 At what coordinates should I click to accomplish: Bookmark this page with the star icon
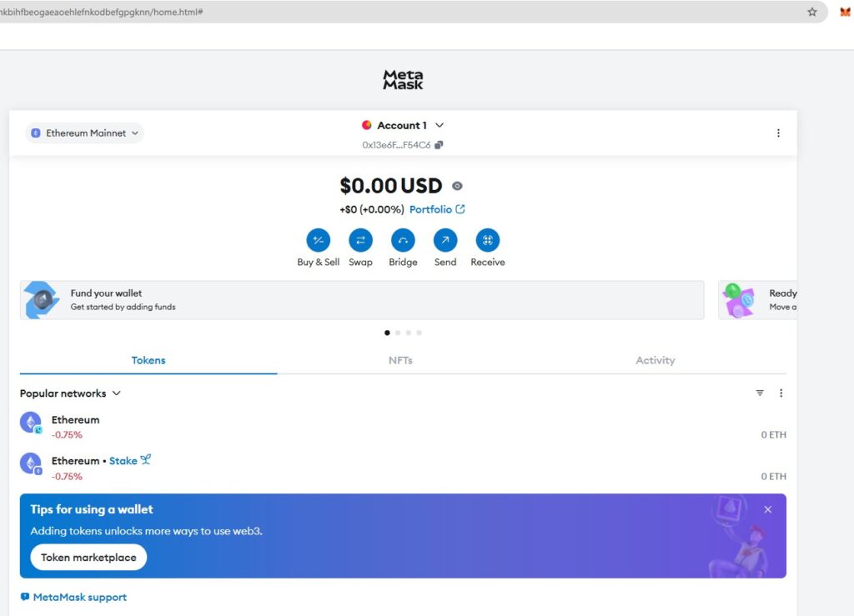coord(812,12)
